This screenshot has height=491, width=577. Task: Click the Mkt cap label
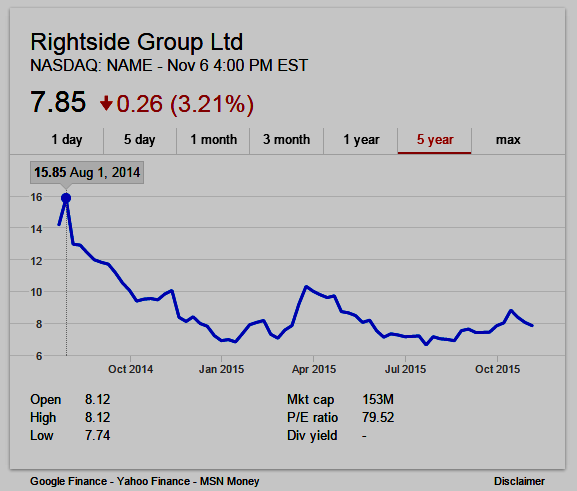[x=311, y=400]
